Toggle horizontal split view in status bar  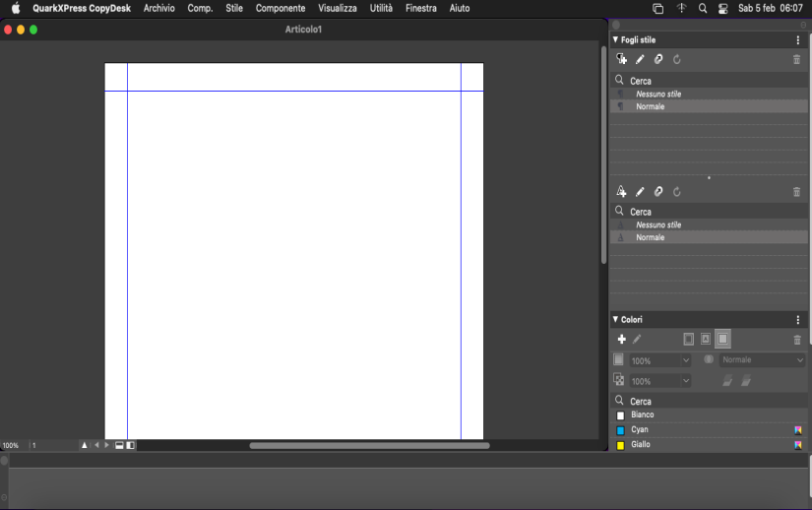(119, 445)
